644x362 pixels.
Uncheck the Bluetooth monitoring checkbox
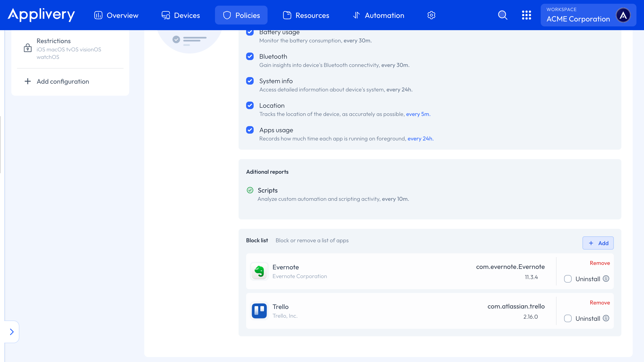point(250,57)
